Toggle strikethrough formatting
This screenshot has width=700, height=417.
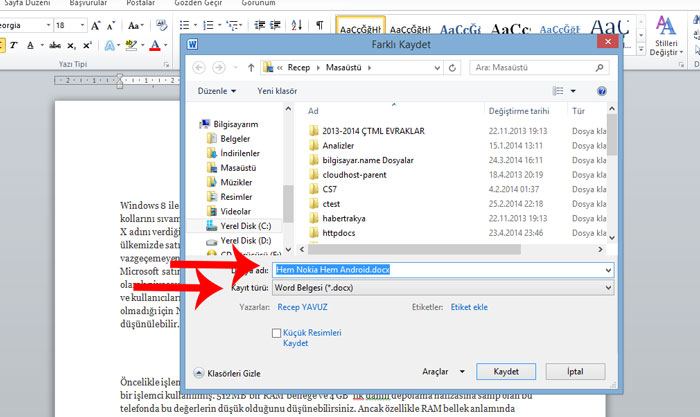pyautogui.click(x=55, y=45)
